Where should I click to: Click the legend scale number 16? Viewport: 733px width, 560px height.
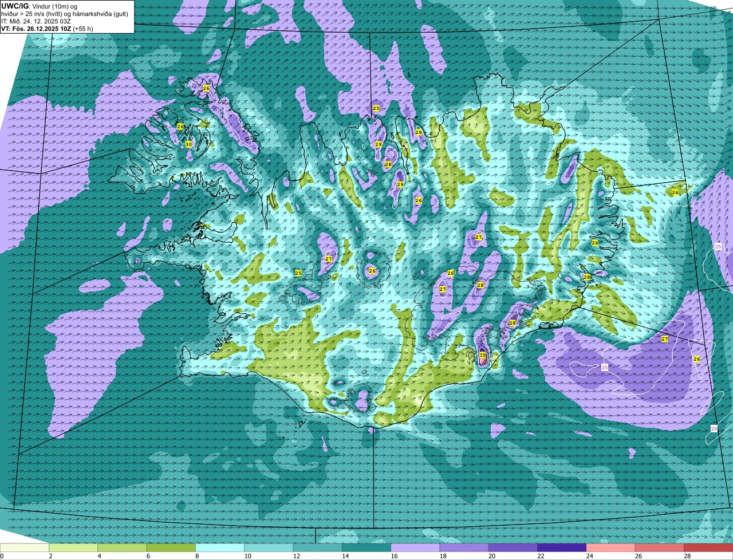coord(394,556)
